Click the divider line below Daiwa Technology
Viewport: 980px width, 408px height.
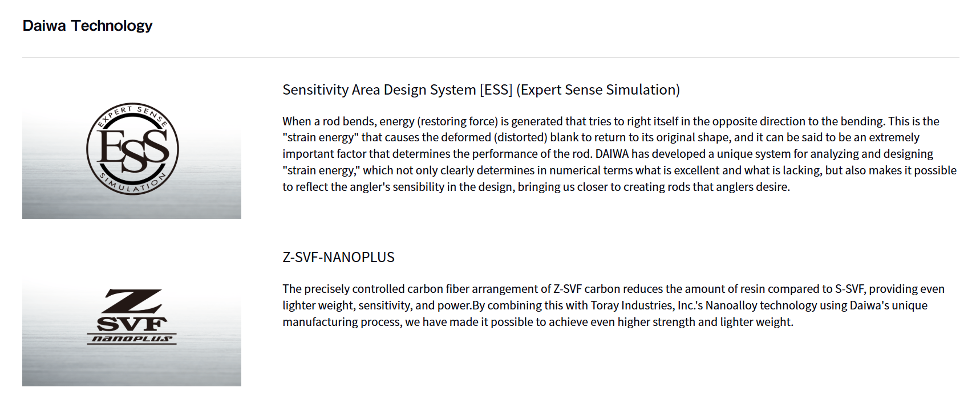pos(491,58)
